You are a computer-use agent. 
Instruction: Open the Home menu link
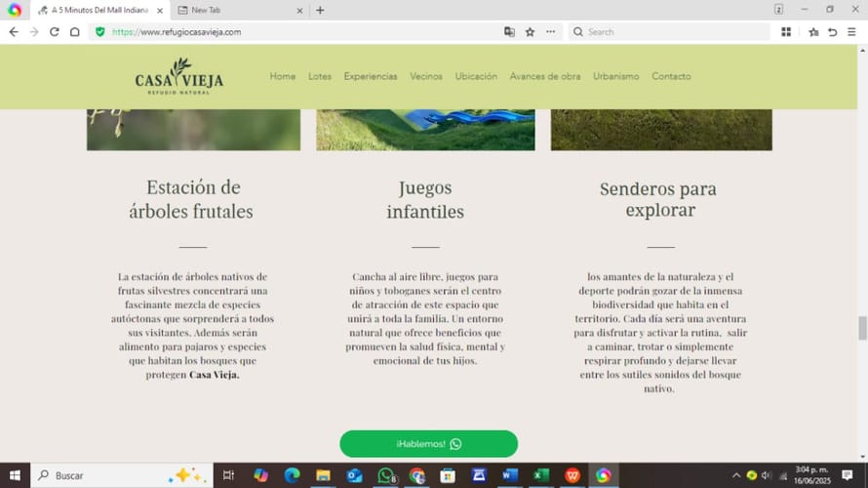[x=283, y=76]
